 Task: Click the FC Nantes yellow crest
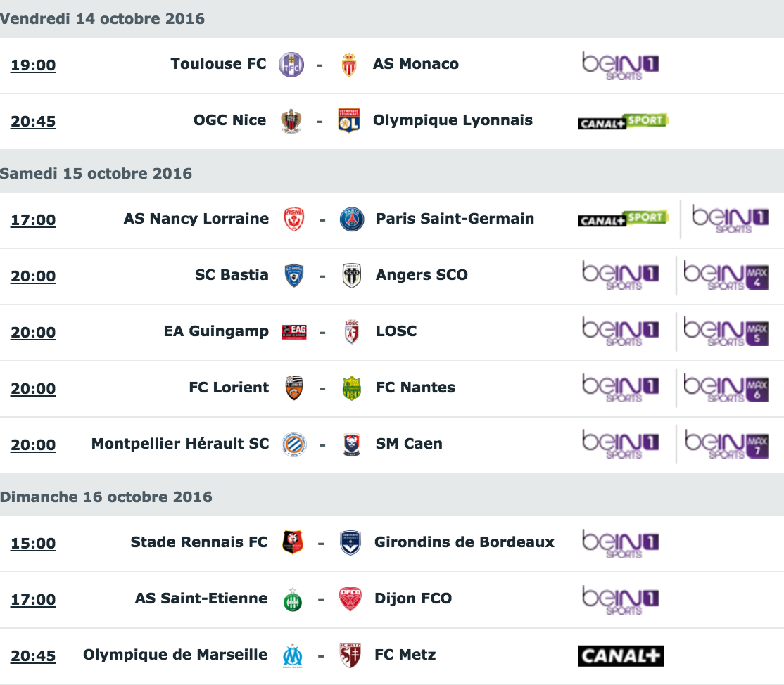[x=351, y=388]
